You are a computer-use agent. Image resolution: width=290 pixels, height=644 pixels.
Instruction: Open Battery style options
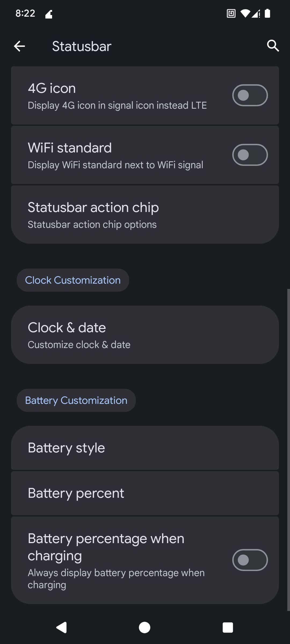tap(145, 448)
